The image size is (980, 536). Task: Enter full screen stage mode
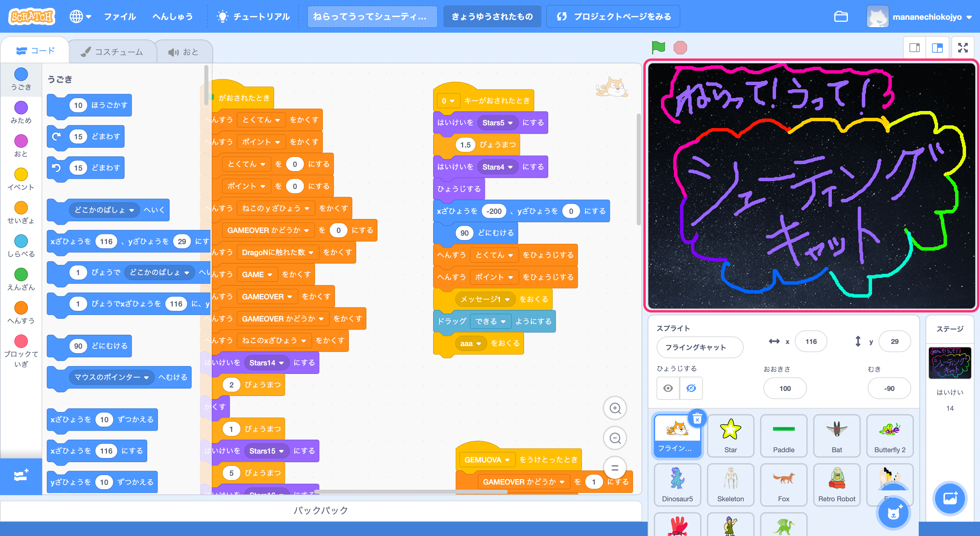(963, 48)
